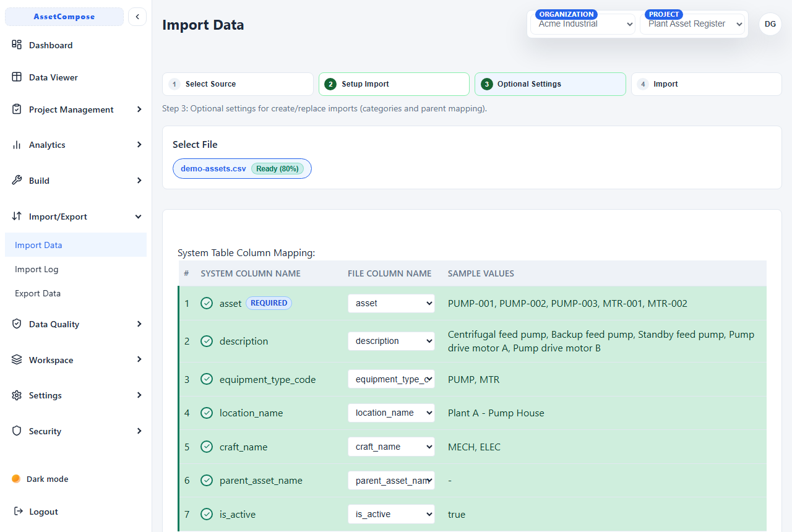
Task: Open file column dropdown for asset
Action: click(x=391, y=303)
